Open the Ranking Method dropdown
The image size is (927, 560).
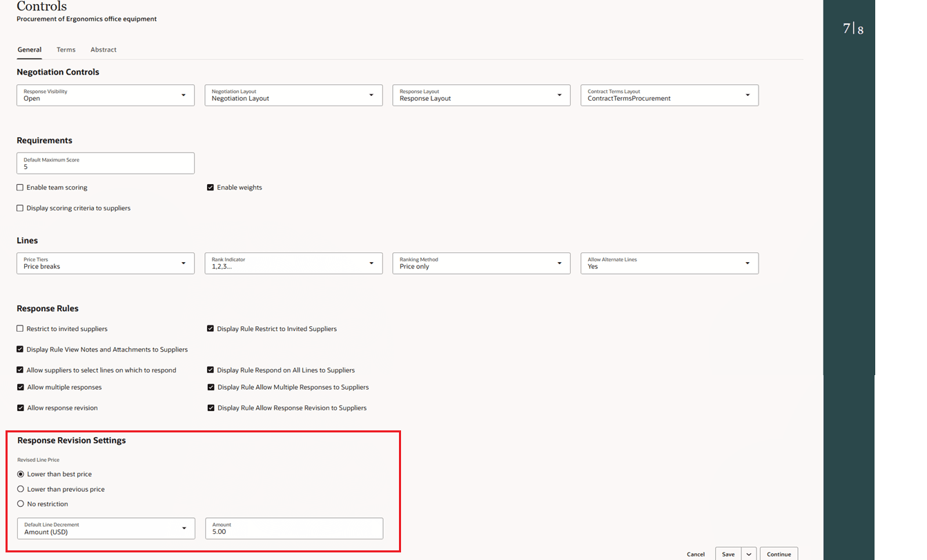pyautogui.click(x=559, y=263)
